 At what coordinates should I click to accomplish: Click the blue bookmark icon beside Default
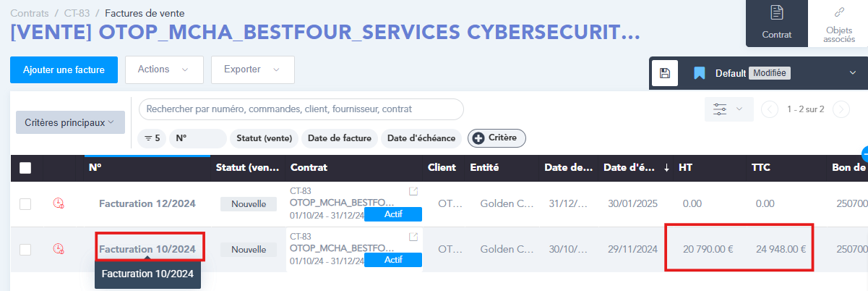click(699, 73)
